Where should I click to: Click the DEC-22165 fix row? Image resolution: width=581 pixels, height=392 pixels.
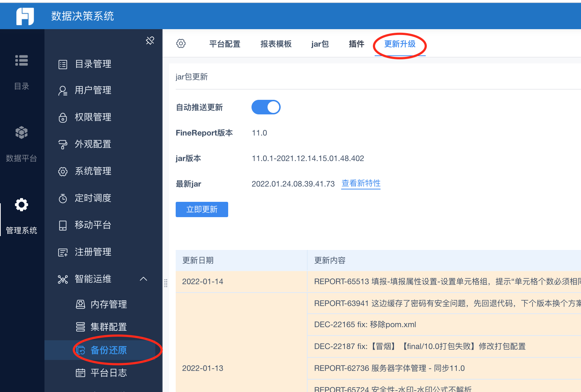[x=444, y=325]
